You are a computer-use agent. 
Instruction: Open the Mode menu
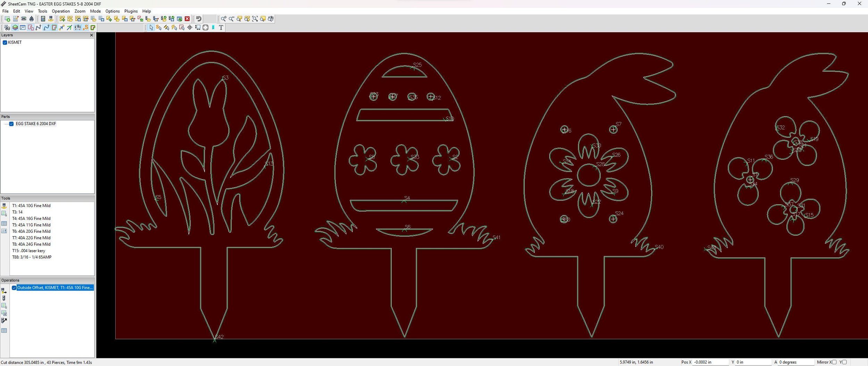95,11
